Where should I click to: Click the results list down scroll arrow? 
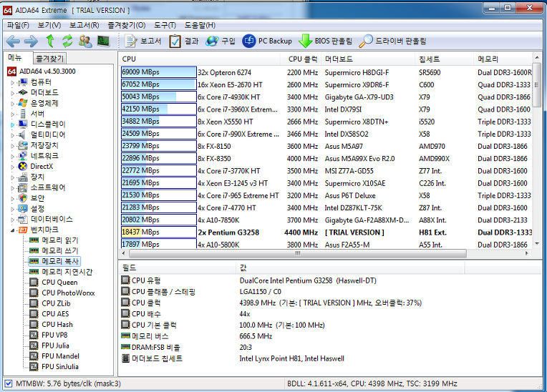537,244
